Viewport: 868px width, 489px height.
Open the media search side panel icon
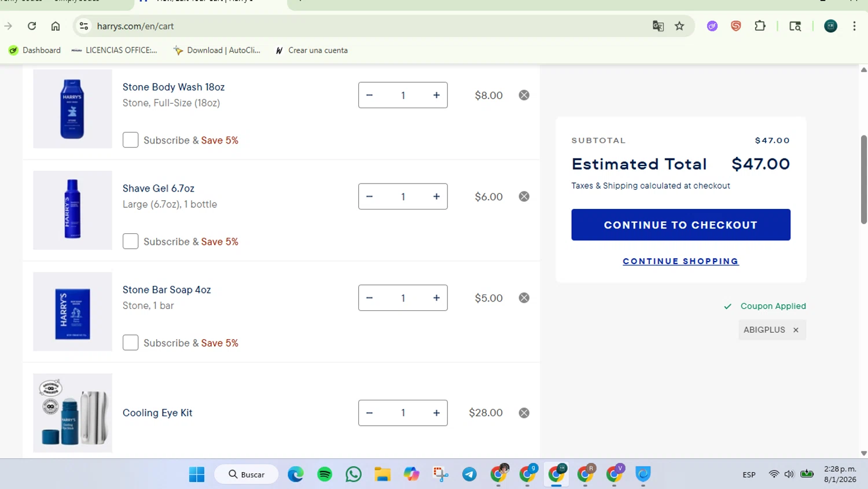pyautogui.click(x=795, y=26)
